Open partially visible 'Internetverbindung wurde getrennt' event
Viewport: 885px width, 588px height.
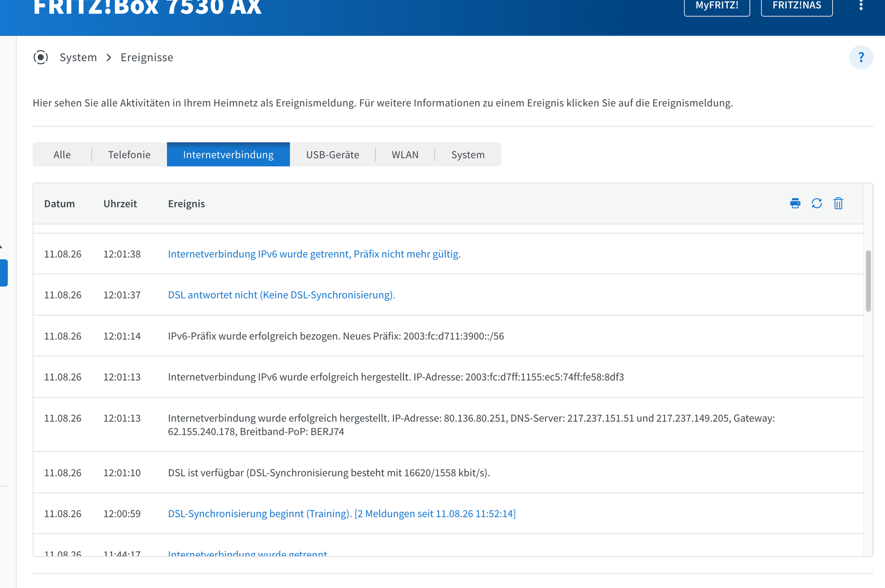pos(247,553)
